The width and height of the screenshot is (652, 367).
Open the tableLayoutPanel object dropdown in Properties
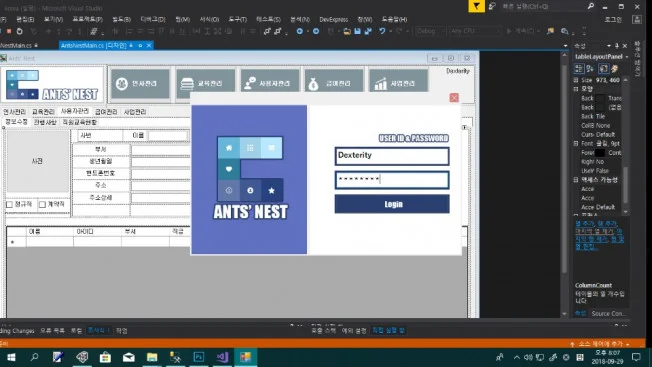pyautogui.click(x=627, y=57)
